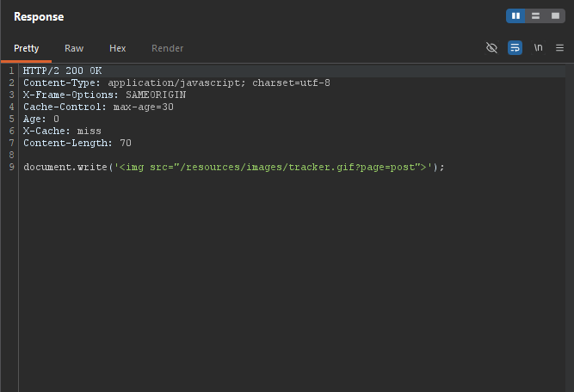This screenshot has height=392, width=574.
Task: Click the document.write script line
Action: pyautogui.click(x=234, y=168)
